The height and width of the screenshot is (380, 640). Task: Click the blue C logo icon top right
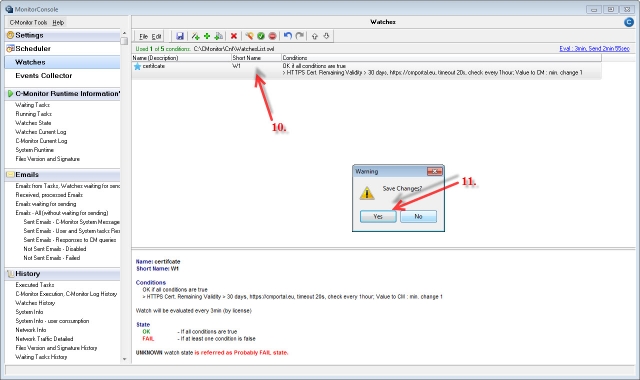click(x=629, y=22)
